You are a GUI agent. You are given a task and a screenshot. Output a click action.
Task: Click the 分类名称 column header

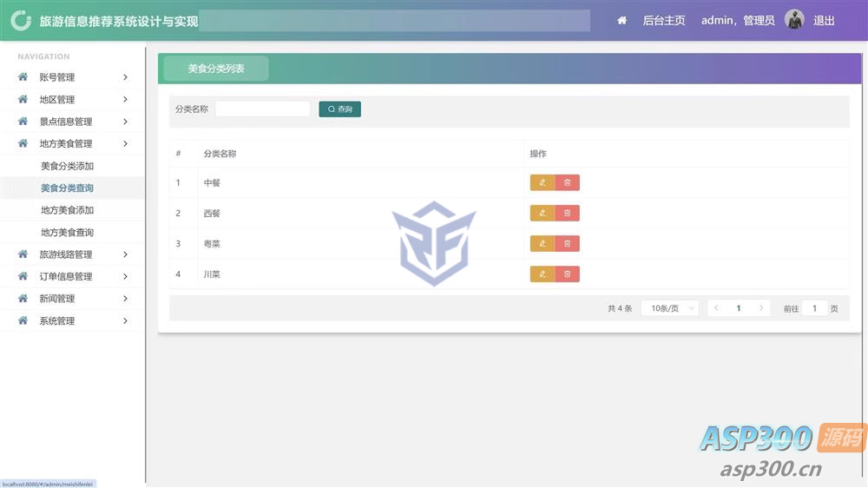(x=220, y=154)
